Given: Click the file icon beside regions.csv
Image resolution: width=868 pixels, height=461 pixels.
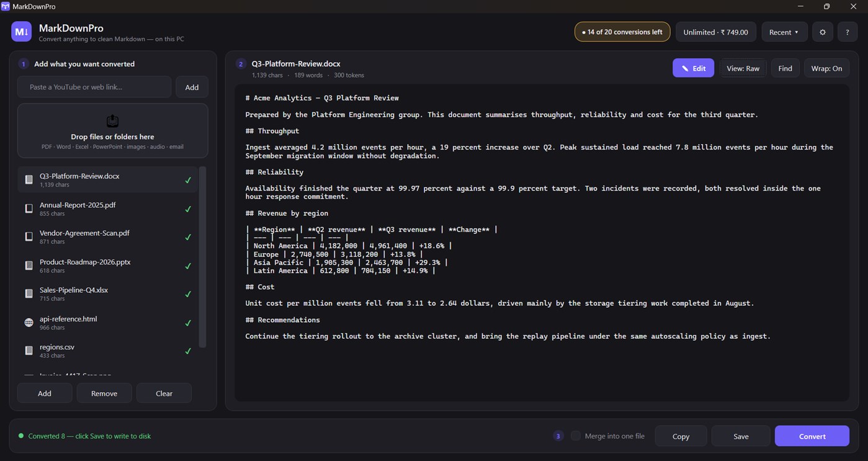Looking at the screenshot, I should tap(29, 351).
